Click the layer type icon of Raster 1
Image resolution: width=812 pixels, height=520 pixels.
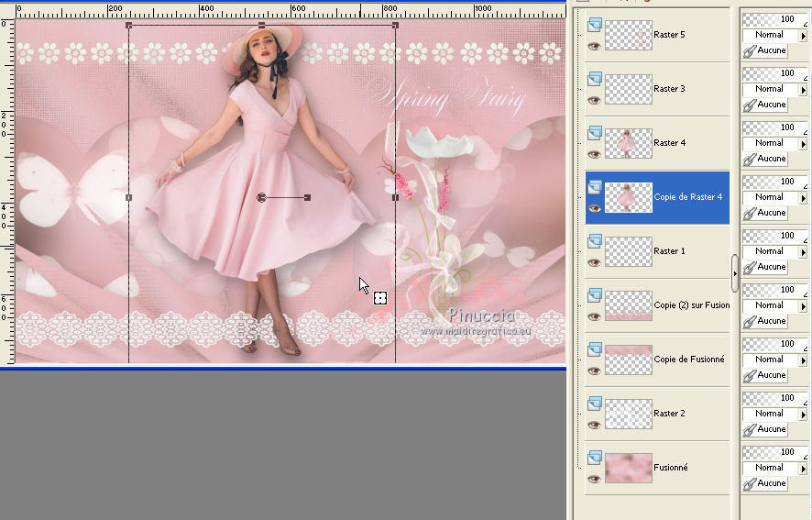pyautogui.click(x=594, y=241)
